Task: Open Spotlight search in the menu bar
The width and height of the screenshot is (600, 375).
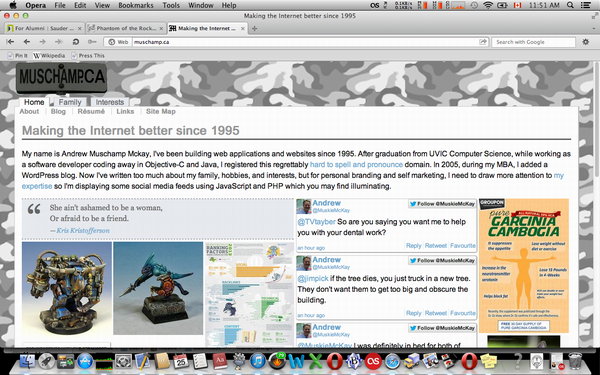Action: click(x=570, y=5)
